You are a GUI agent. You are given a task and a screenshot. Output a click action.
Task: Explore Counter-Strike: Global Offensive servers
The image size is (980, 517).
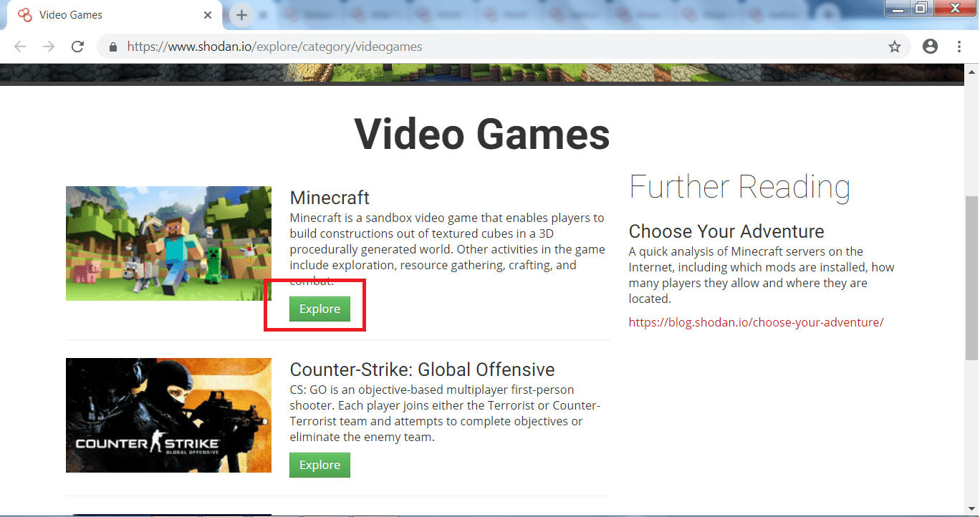tap(320, 465)
